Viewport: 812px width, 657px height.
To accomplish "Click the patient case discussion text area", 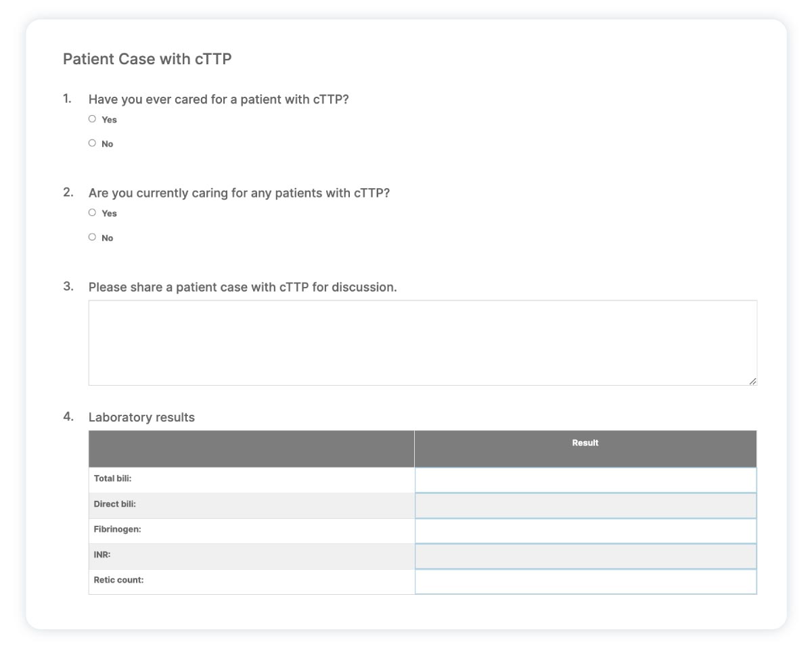I will [x=422, y=342].
